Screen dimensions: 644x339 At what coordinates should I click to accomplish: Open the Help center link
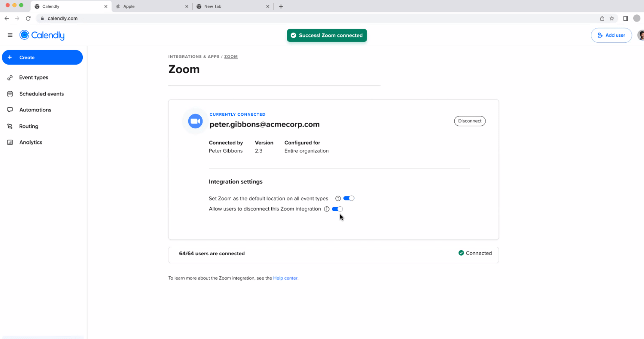click(x=285, y=278)
